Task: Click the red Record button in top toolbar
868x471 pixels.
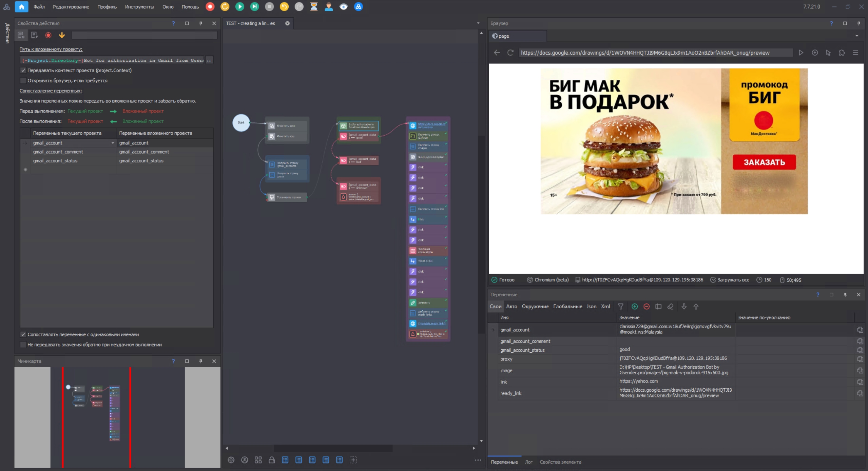Action: pyautogui.click(x=210, y=7)
